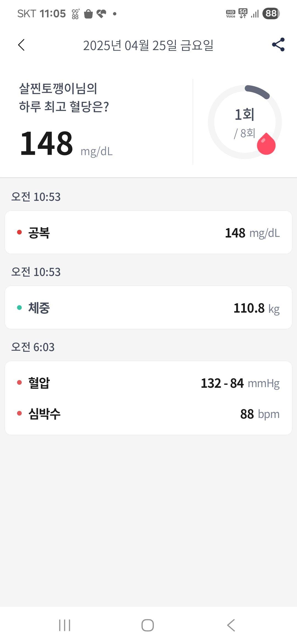Tap the shopping bag notification icon
The image size is (297, 644).
pos(88,13)
